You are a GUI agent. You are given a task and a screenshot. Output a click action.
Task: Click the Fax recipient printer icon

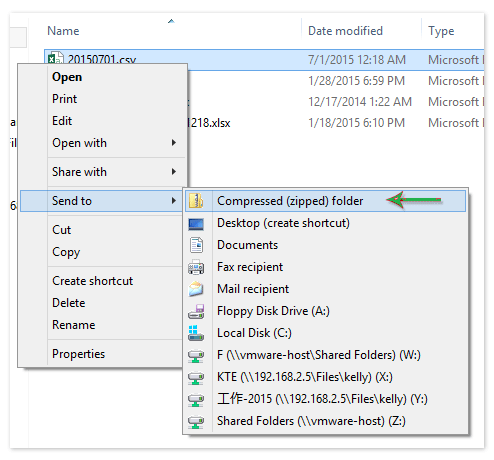click(x=196, y=267)
